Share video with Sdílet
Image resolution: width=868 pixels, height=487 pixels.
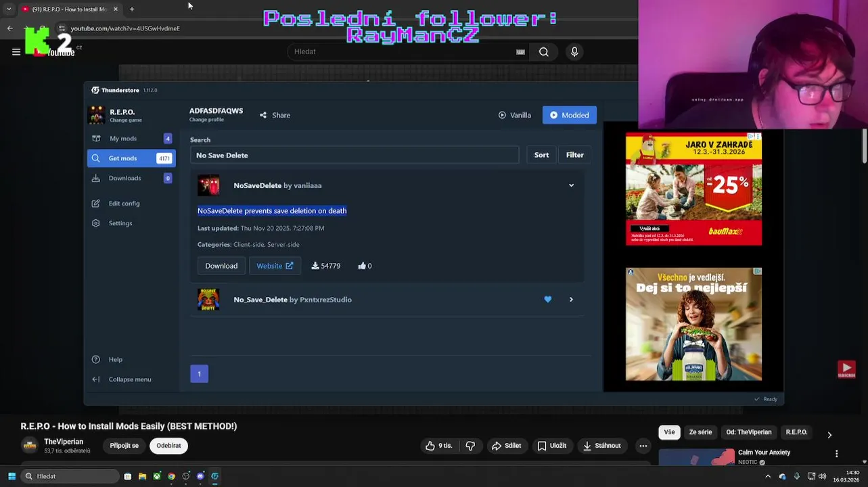506,446
